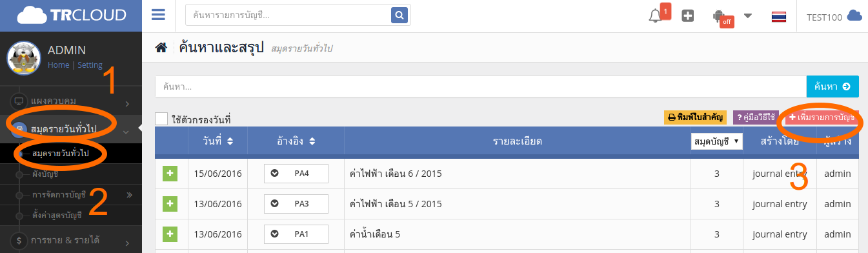Click the home icon in breadcrumb
The image size is (868, 253).
pos(161,48)
